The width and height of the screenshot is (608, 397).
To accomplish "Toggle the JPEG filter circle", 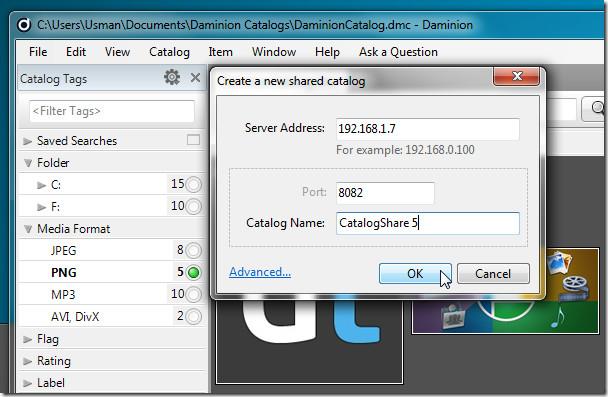I will 193,251.
